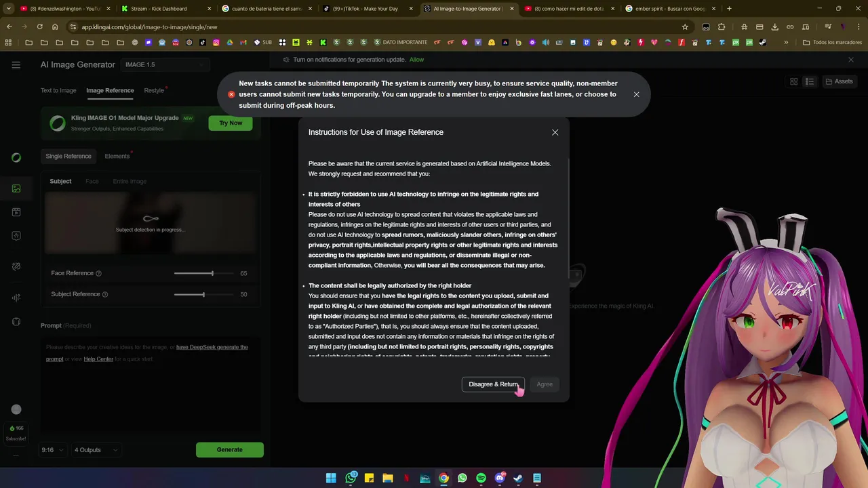Click the green Generate button
The width and height of the screenshot is (868, 488).
coord(229,449)
